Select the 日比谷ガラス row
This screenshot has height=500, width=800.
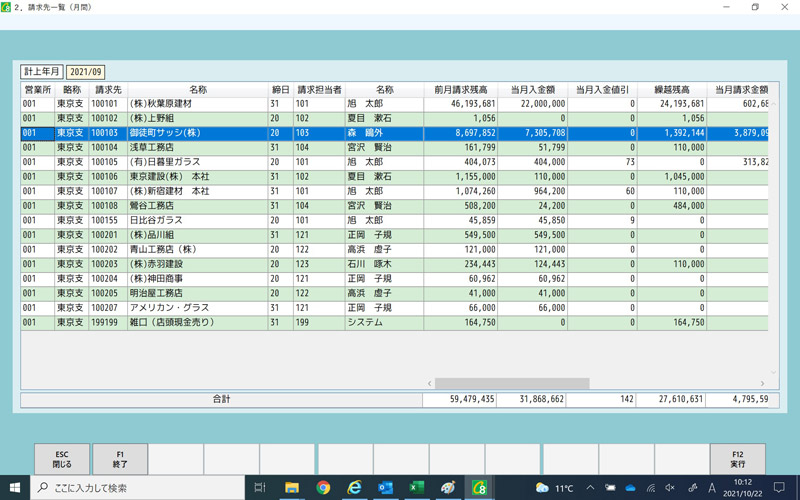(394, 220)
